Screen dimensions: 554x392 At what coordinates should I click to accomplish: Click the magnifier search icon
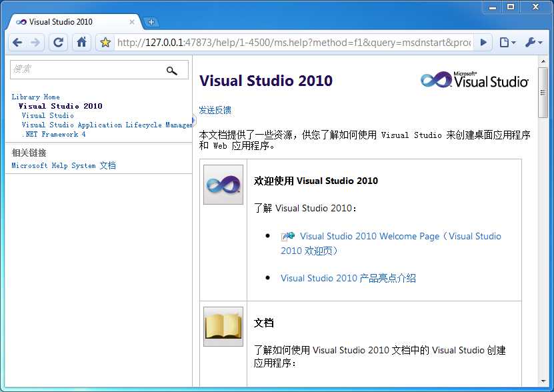[x=172, y=71]
